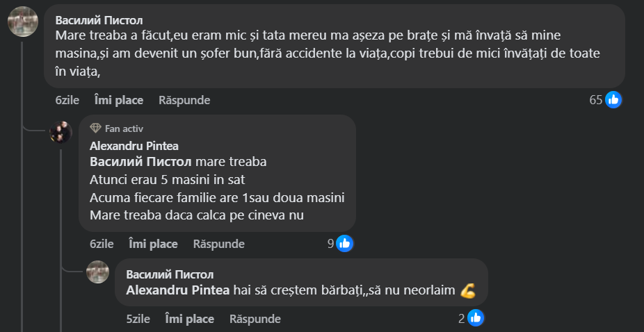
Task: Click the Fan activ diamond badge icon
Action: click(96, 128)
